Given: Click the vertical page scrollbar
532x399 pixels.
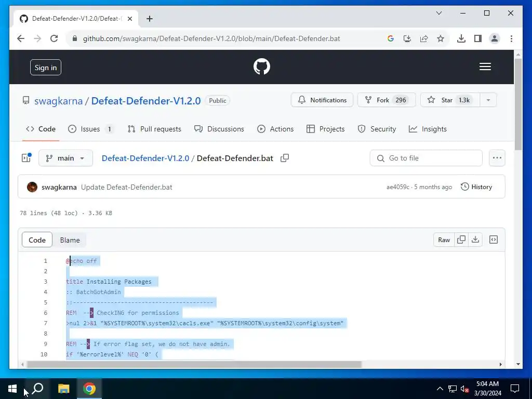Looking at the screenshot, I should (518, 104).
